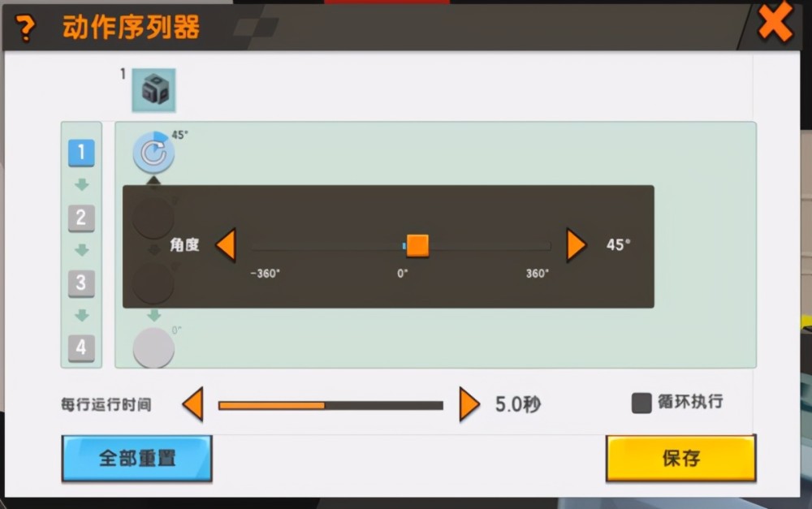The width and height of the screenshot is (812, 509).
Task: Increase angle with right orange arrow
Action: click(577, 244)
